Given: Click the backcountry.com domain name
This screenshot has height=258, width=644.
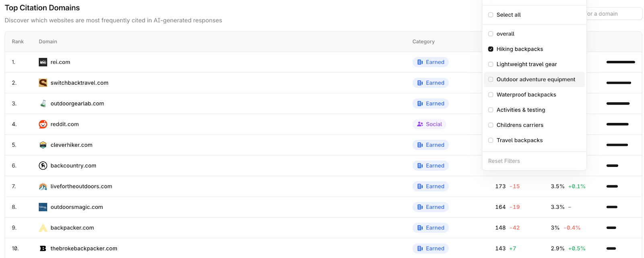Looking at the screenshot, I should (x=73, y=166).
